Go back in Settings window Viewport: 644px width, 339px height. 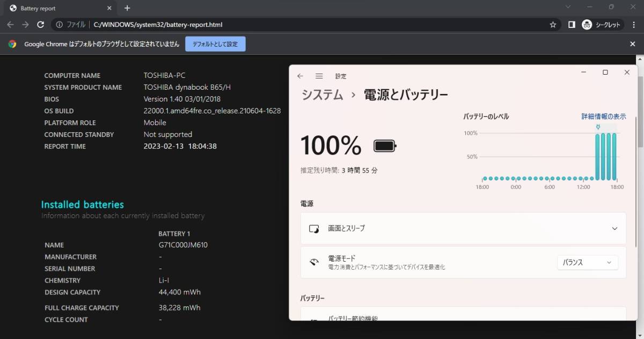tap(300, 76)
